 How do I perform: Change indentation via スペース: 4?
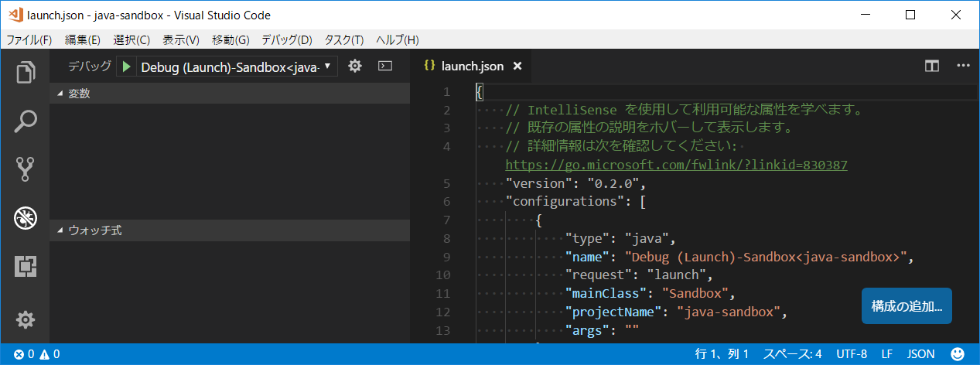pos(793,355)
